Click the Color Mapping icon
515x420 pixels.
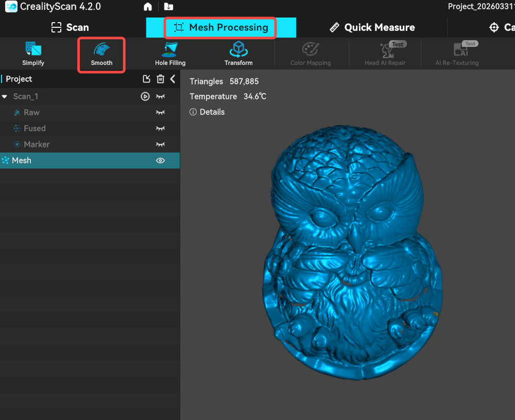coord(311,54)
